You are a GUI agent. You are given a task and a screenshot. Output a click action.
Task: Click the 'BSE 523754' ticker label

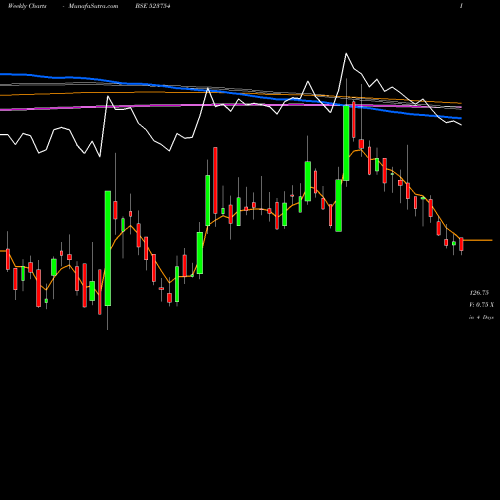coord(153,6)
